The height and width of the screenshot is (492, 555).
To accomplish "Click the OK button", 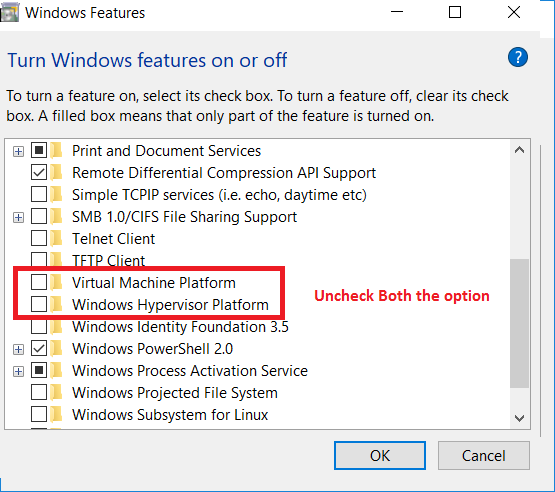I will coord(380,456).
